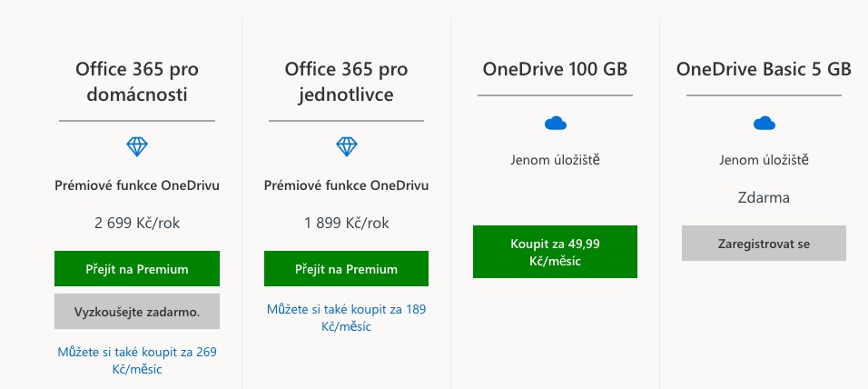Click the Zaregistrovat se button
This screenshot has width=868, height=389.
pyautogui.click(x=764, y=244)
